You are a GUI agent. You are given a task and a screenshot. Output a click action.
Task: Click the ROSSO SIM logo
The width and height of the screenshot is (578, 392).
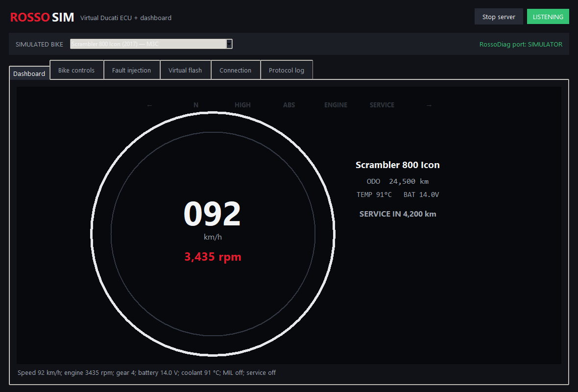[x=42, y=17]
